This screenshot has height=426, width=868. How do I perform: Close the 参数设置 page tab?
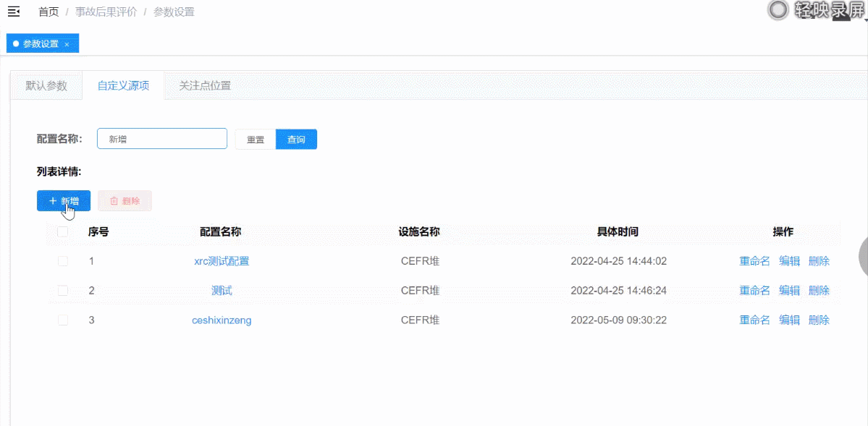[67, 44]
